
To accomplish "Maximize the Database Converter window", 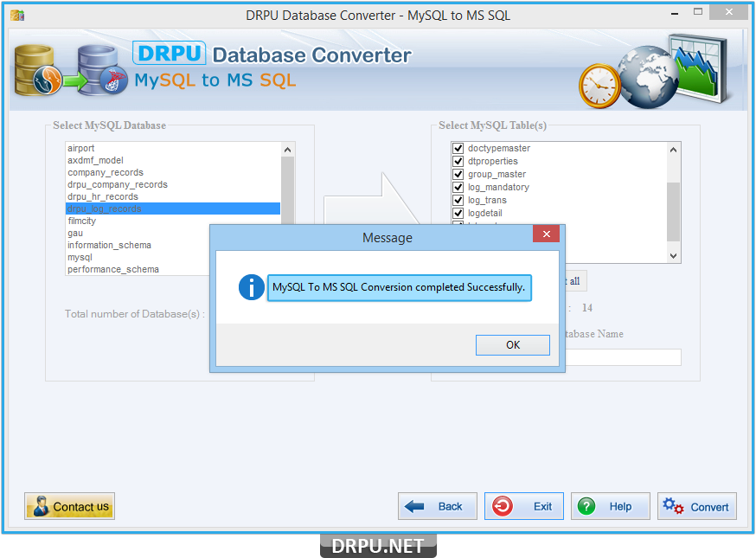I will (x=698, y=12).
